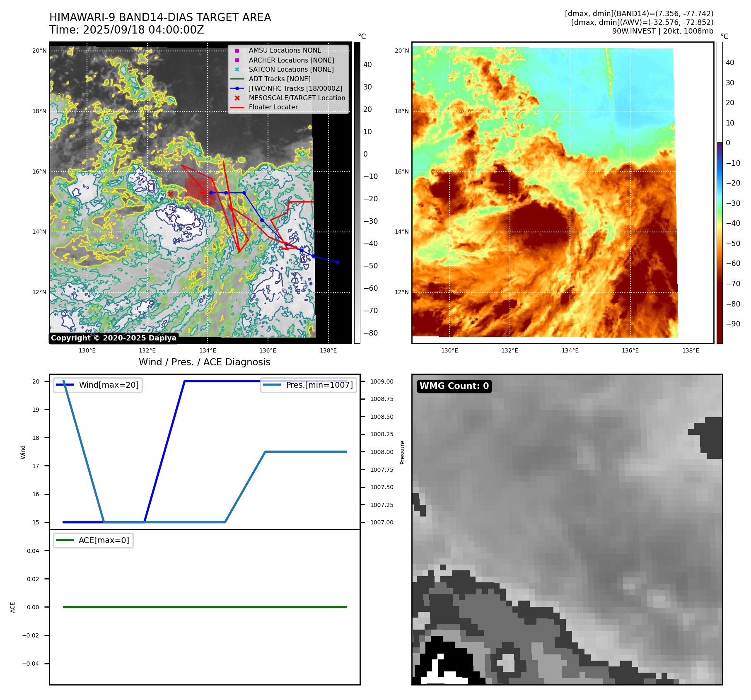Click the 20°N label left of the infrared map
751x700 pixels.
click(x=40, y=51)
